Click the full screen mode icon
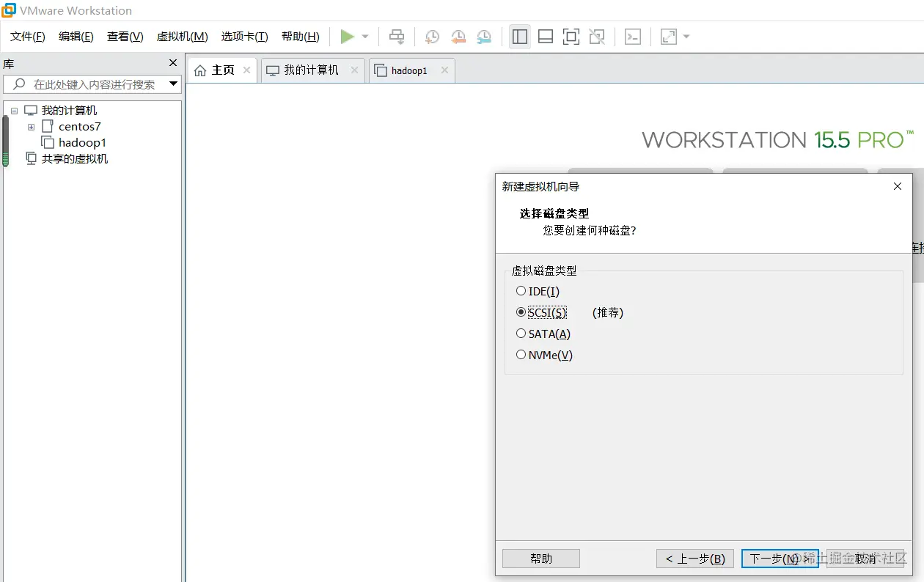Screen dimensions: 924x582 coord(571,37)
